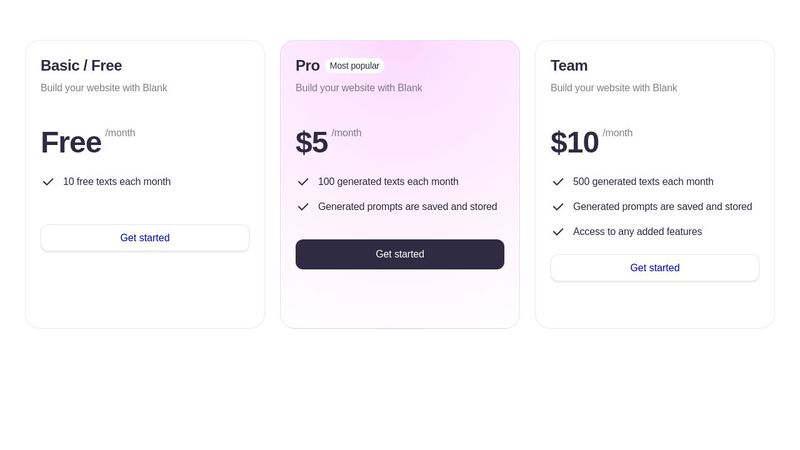Click the 500 generated texts each month text
The width and height of the screenshot is (800, 450).
[x=643, y=182]
